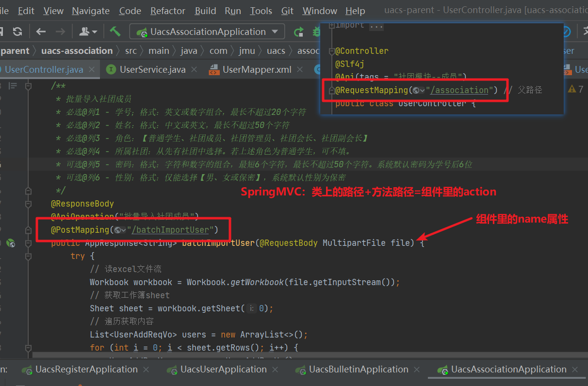
Task: Toggle rendered view icon beside the Javadoc comment
Action: [13, 86]
